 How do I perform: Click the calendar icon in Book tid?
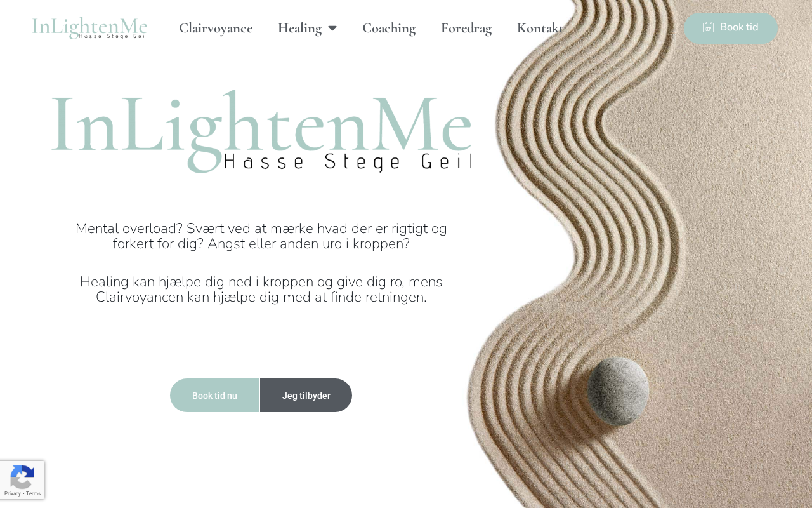tap(709, 27)
